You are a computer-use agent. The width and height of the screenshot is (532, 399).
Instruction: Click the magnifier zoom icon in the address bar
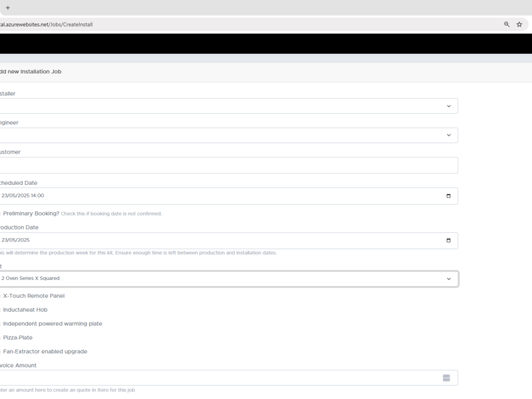505,23
